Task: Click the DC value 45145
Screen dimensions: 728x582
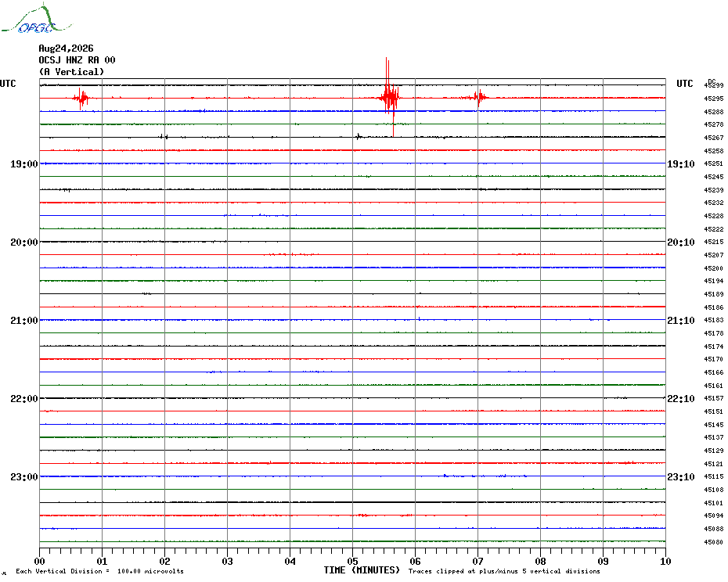Action: [x=714, y=425]
